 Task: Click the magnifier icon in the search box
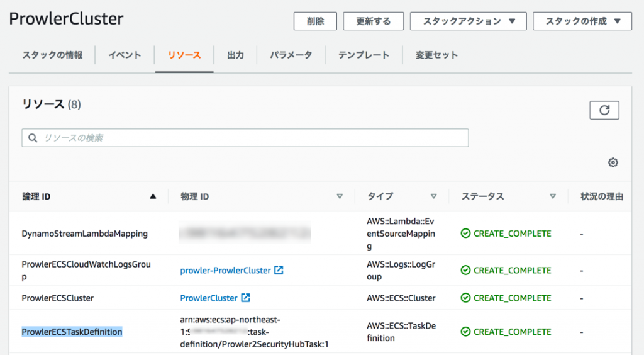[x=33, y=138]
